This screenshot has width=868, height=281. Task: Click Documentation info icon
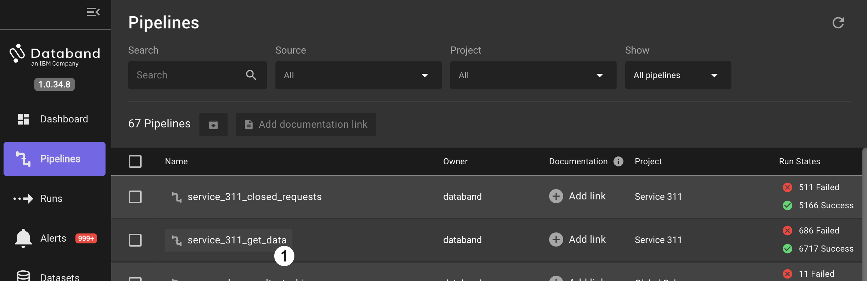tap(618, 161)
